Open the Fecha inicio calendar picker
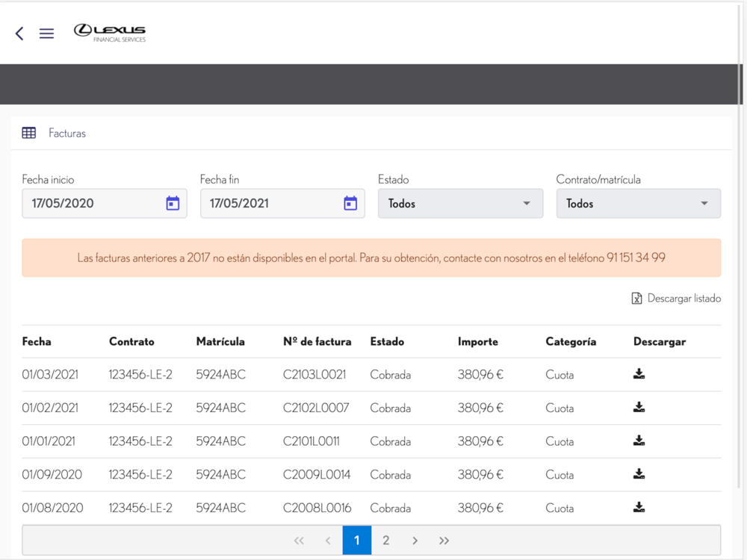Screen dimensions: 747x560 coord(173,203)
